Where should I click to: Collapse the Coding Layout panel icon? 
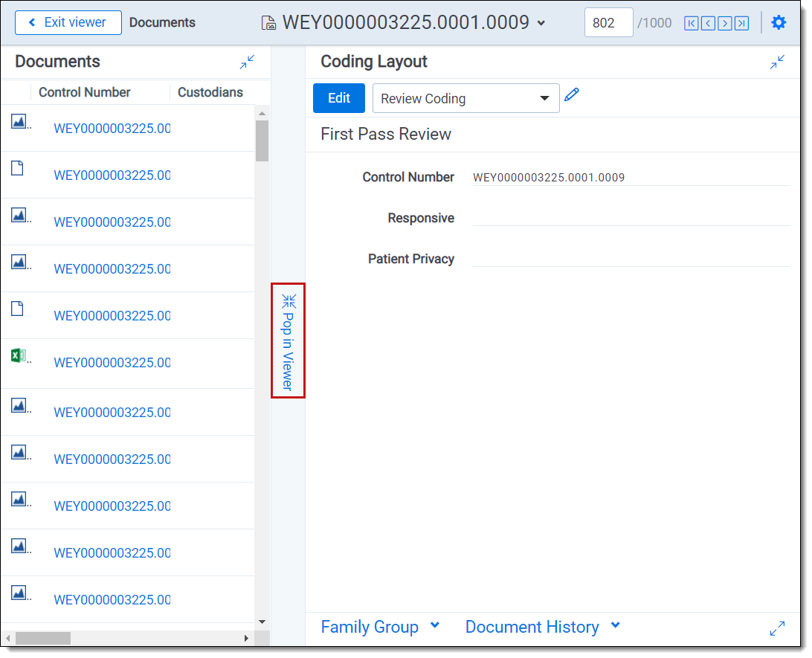[777, 62]
